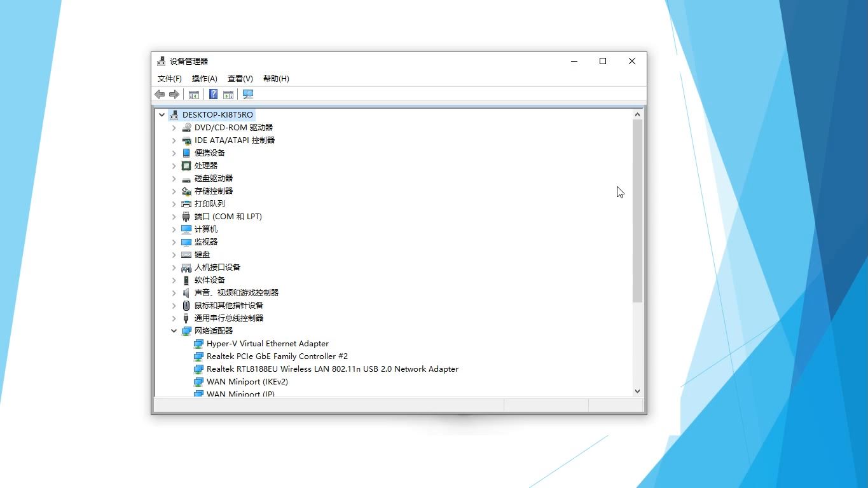Image resolution: width=868 pixels, height=488 pixels.
Task: Click the 便携设备 device icon
Action: pyautogui.click(x=186, y=153)
